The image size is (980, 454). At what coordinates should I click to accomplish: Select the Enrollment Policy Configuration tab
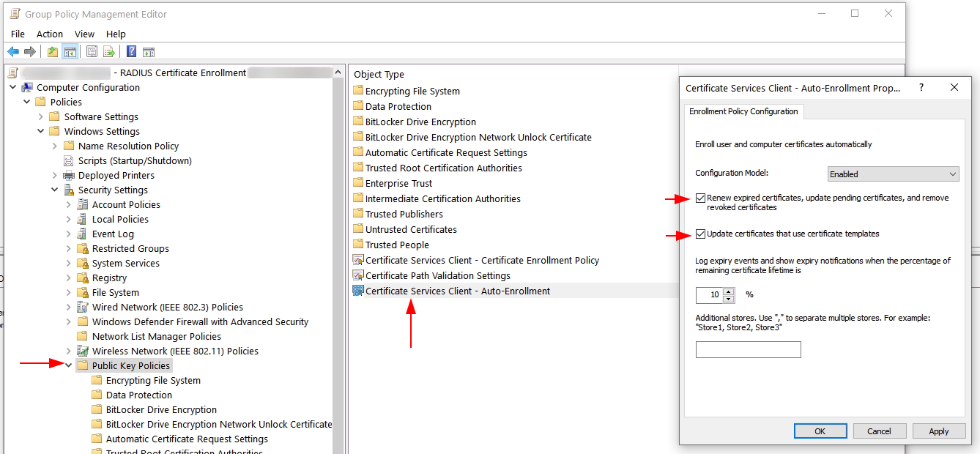743,111
